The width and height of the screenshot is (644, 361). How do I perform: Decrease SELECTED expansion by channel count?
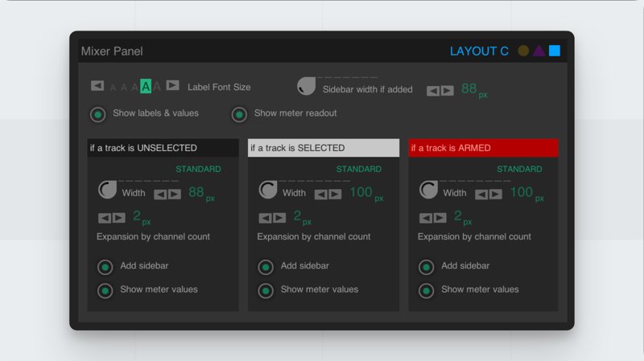pyautogui.click(x=265, y=218)
